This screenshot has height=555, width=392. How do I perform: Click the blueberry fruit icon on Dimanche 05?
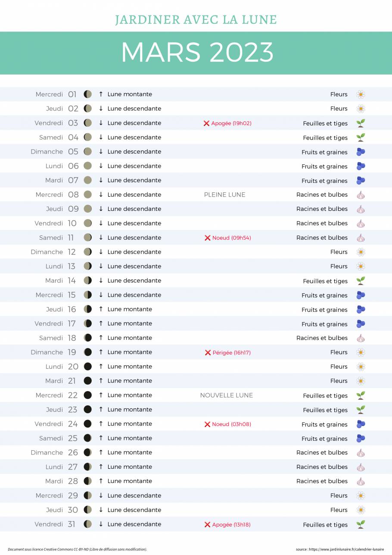click(x=361, y=152)
